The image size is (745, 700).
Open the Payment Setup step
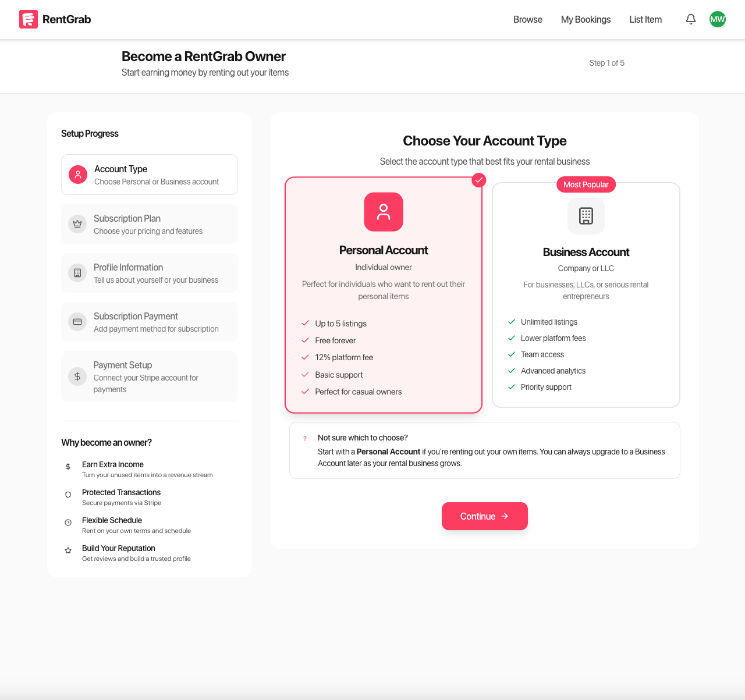[x=150, y=376]
